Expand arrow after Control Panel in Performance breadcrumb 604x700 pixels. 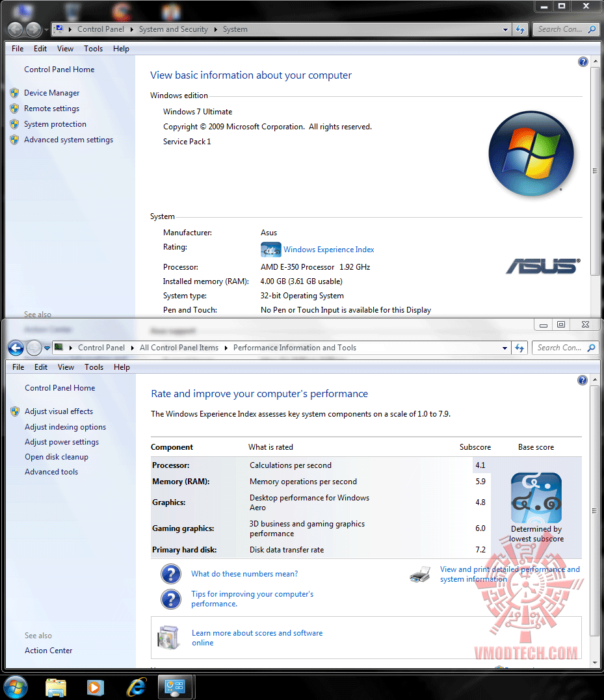point(132,348)
